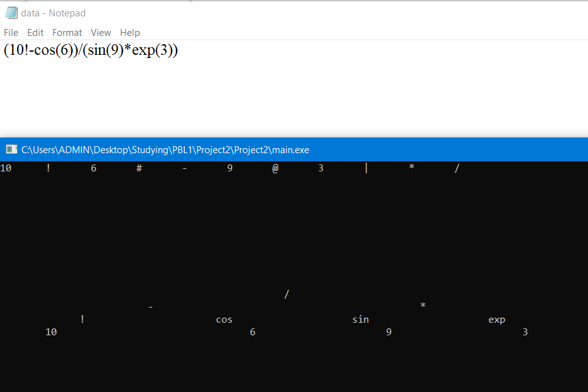588x392 pixels.
Task: Select the division operator at the tree root
Action: (286, 294)
